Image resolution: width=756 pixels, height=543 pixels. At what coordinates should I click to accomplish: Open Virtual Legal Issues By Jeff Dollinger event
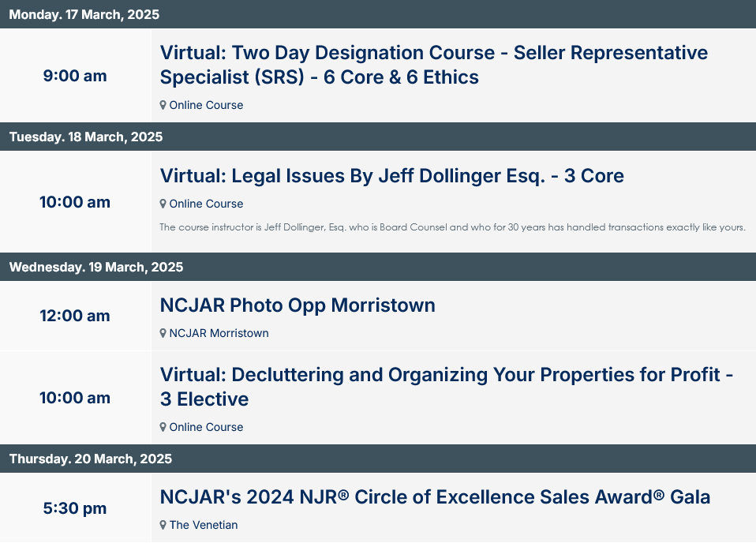391,176
